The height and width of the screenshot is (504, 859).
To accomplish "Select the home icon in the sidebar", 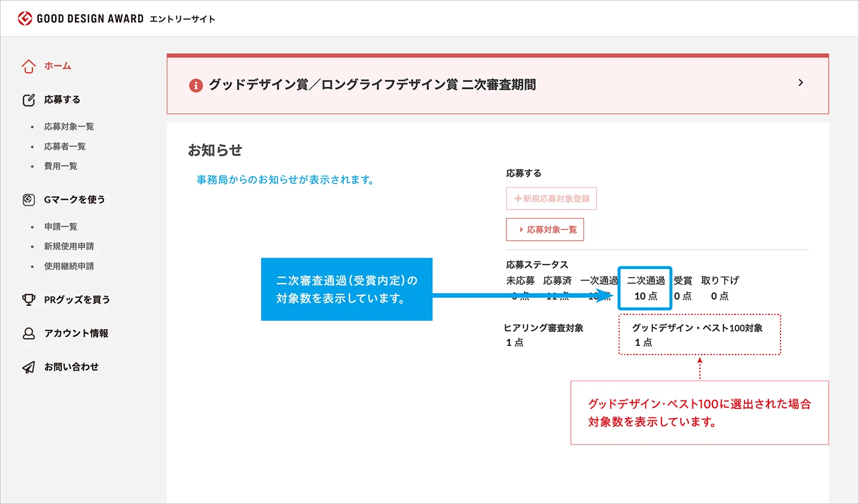I will (29, 65).
